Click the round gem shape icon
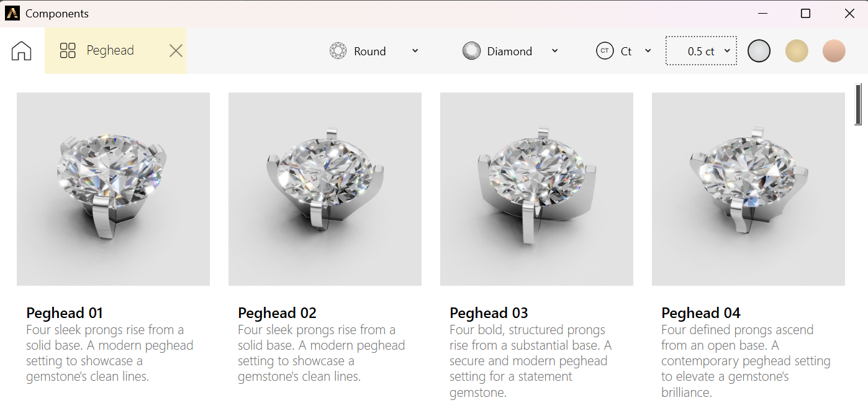Screen dimensions: 868x418 pyautogui.click(x=338, y=51)
